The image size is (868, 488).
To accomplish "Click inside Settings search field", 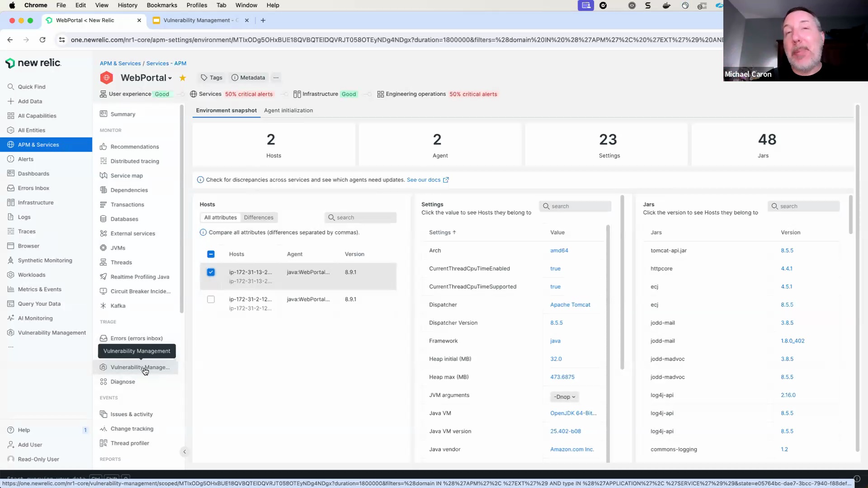I will tap(575, 206).
